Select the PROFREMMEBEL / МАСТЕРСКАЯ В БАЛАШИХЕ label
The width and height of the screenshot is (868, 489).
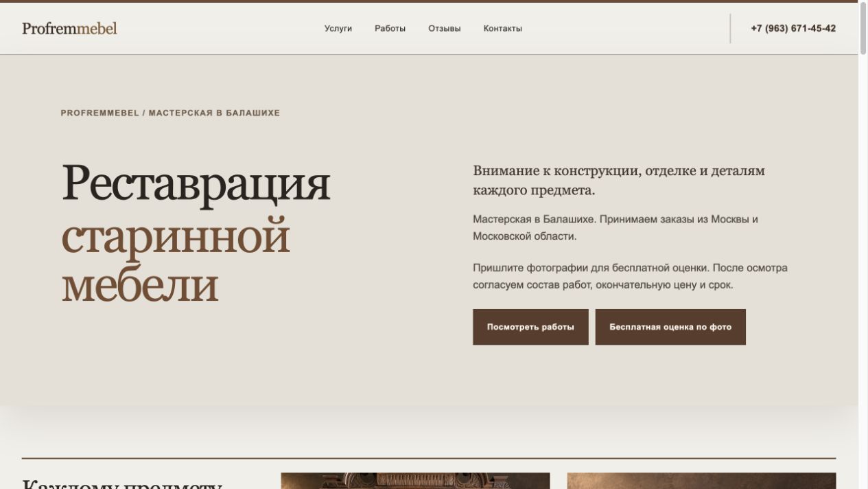click(170, 113)
